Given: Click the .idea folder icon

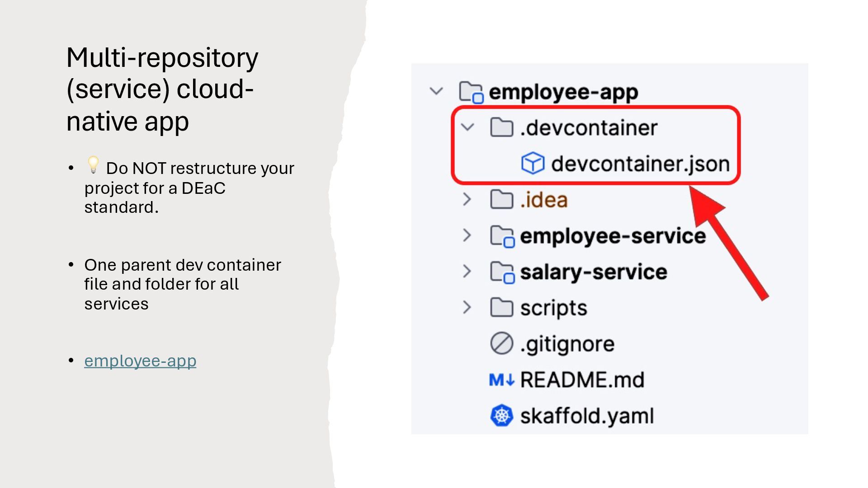Looking at the screenshot, I should (501, 199).
